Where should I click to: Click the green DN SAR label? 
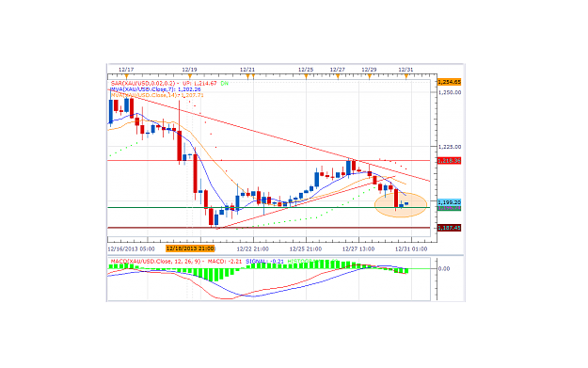click(x=224, y=83)
